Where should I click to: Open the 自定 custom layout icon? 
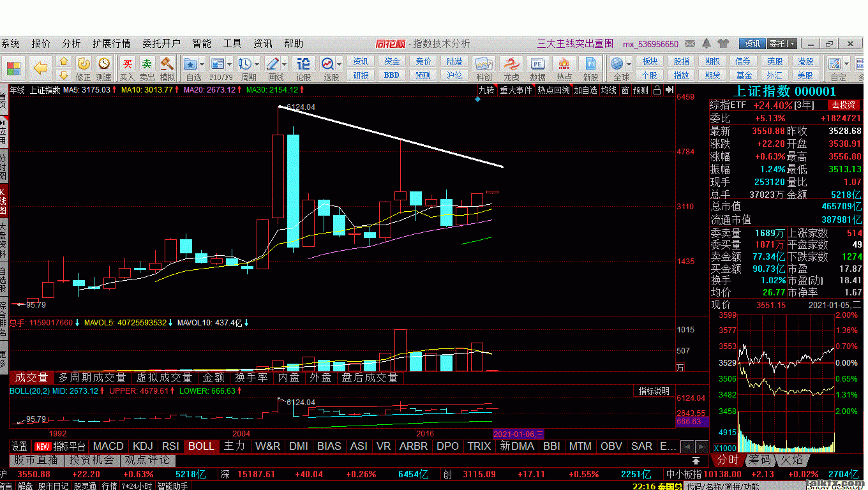click(x=835, y=64)
